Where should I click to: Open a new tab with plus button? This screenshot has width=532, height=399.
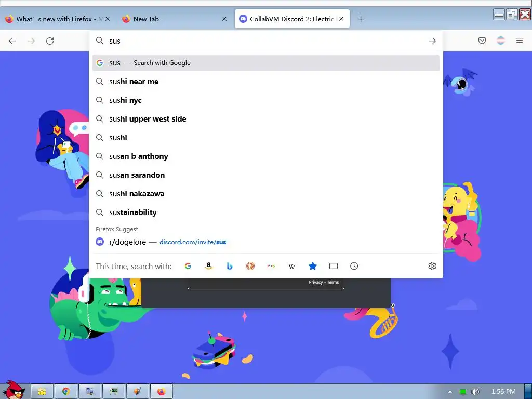pos(361,19)
